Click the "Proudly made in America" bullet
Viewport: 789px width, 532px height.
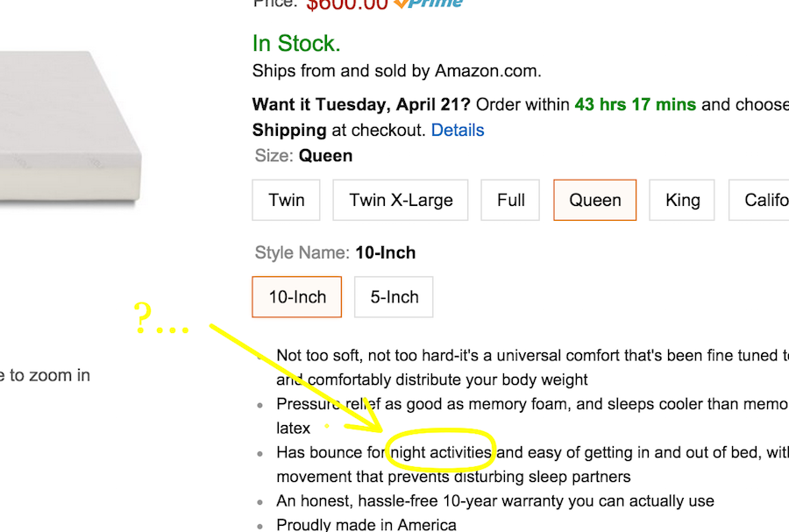[366, 525]
